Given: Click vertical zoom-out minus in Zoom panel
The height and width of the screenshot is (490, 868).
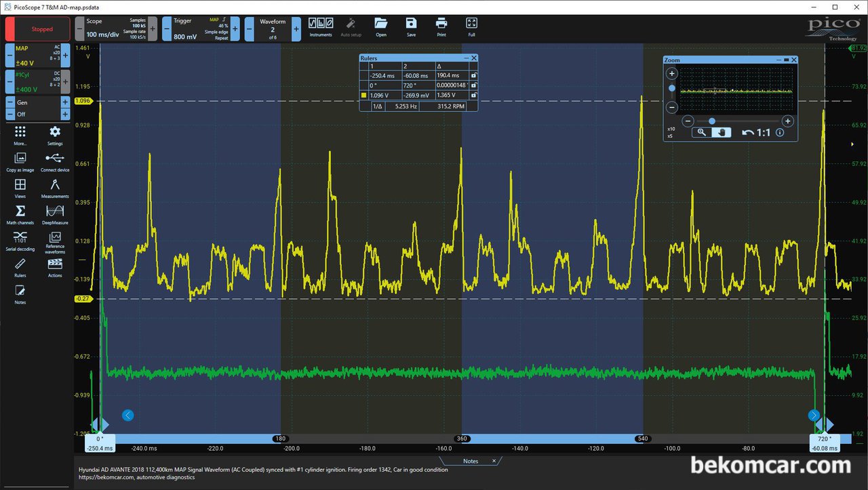Looking at the screenshot, I should (x=672, y=107).
